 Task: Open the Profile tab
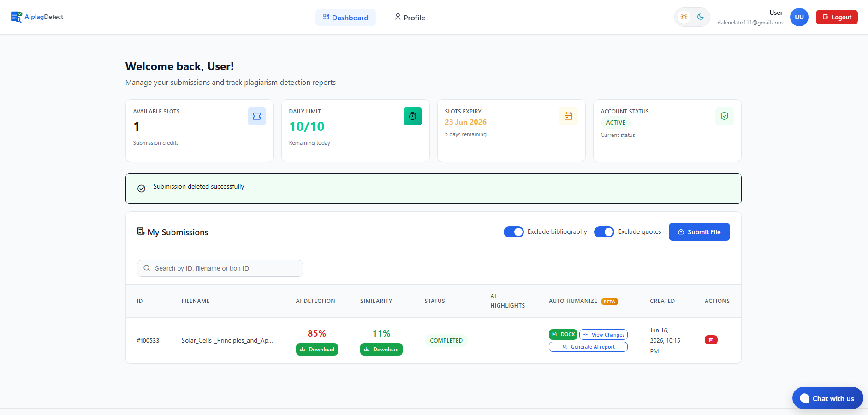pyautogui.click(x=410, y=18)
